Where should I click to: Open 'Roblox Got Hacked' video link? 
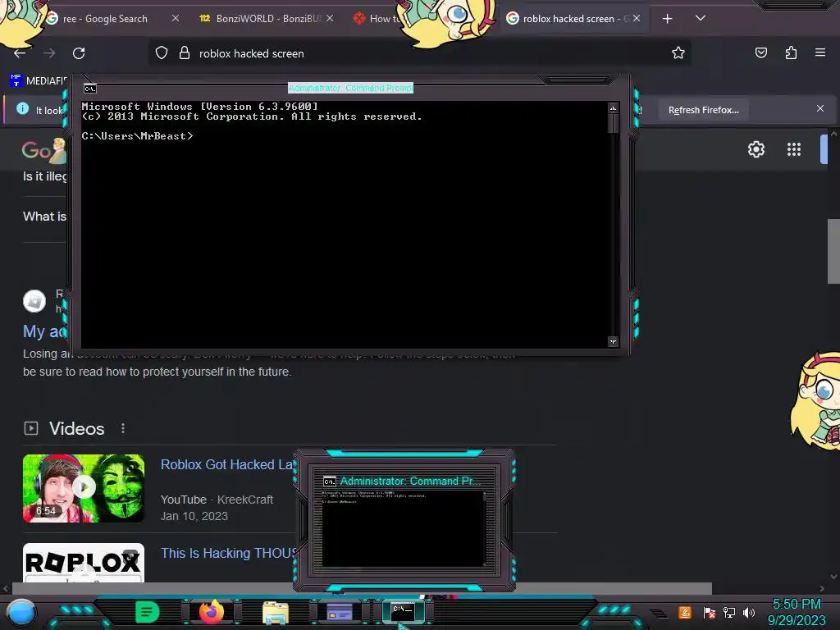tap(227, 464)
